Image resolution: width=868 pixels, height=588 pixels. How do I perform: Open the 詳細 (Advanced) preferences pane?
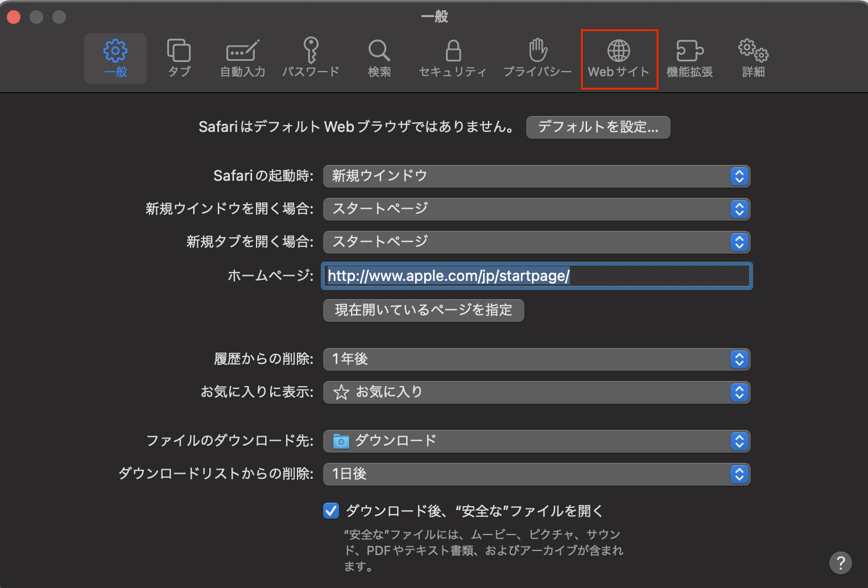pos(753,59)
